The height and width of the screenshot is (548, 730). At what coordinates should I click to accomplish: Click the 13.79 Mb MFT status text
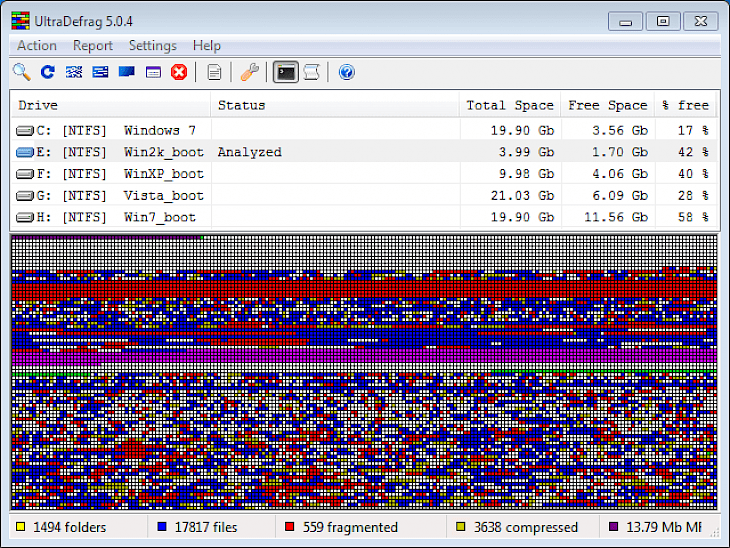click(664, 527)
